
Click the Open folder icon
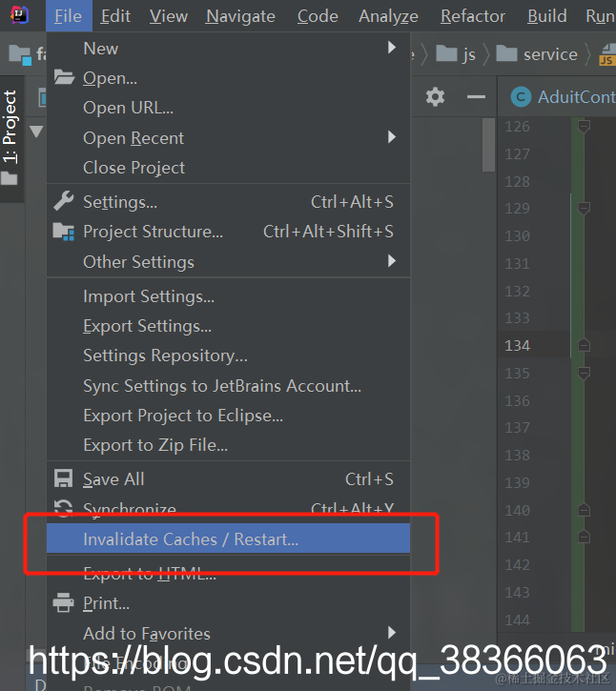(x=64, y=77)
